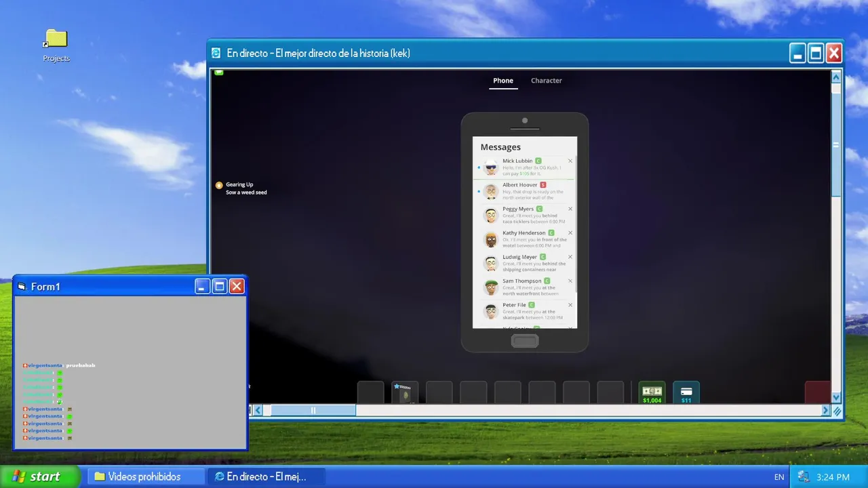Click the horizontal scrollbar left arrow
Image resolution: width=868 pixels, height=488 pixels.
(x=258, y=410)
